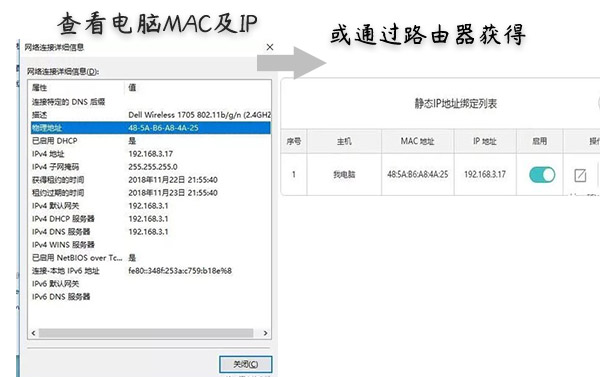600x377 pixels.
Task: Select the IPv4 默认网关 row
Action: 150,206
